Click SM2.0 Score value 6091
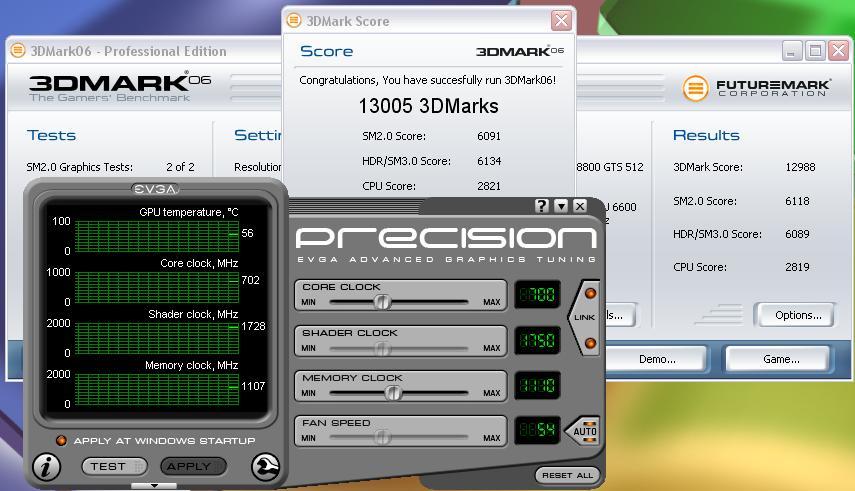 tap(489, 136)
